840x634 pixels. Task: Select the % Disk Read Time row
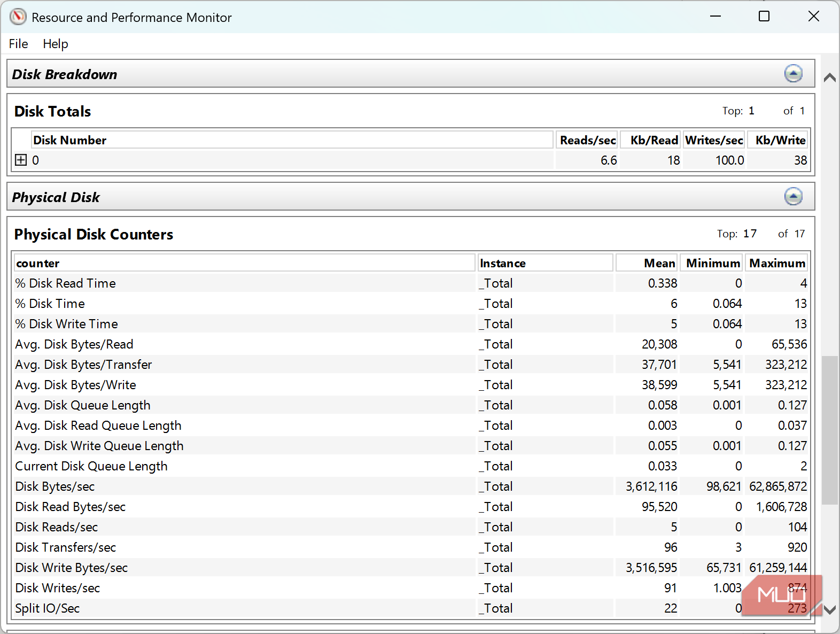pyautogui.click(x=411, y=283)
